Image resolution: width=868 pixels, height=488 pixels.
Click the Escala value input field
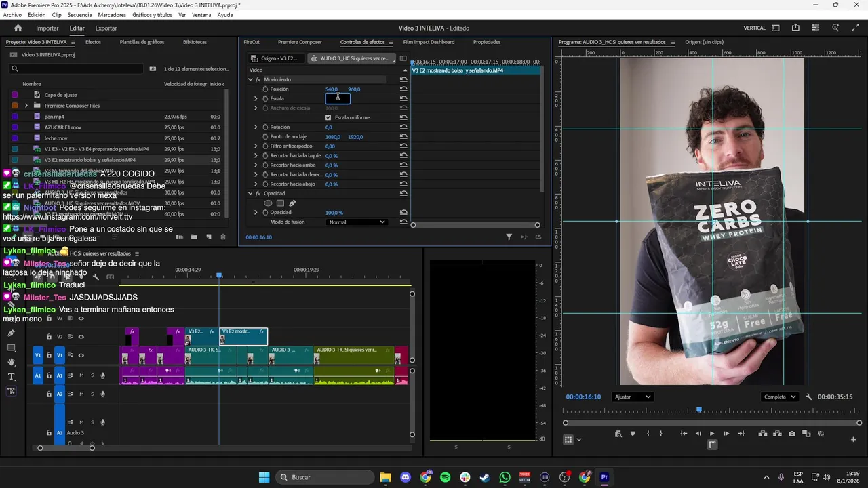(338, 98)
